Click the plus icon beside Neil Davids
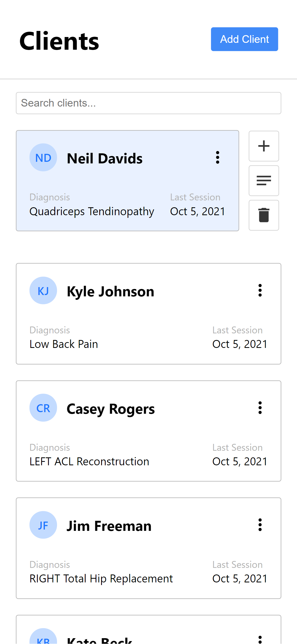This screenshot has width=297, height=644. 264,146
